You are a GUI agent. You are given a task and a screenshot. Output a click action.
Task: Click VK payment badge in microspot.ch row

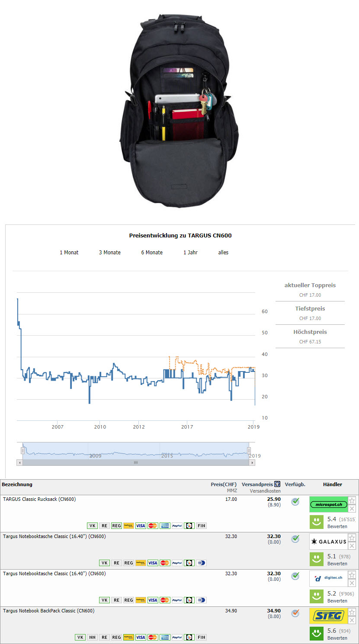click(92, 525)
